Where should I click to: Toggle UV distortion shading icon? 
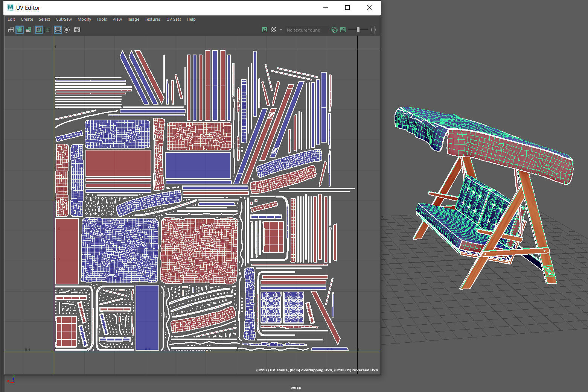28,30
